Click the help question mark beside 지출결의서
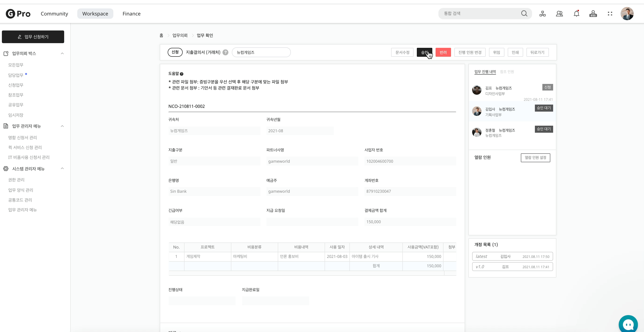This screenshot has height=332, width=644. (225, 52)
